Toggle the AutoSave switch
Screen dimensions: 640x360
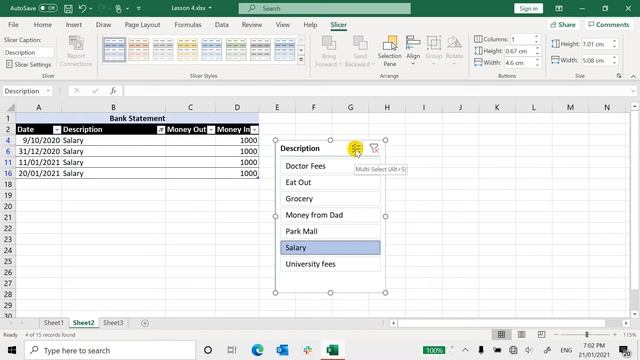click(x=48, y=8)
